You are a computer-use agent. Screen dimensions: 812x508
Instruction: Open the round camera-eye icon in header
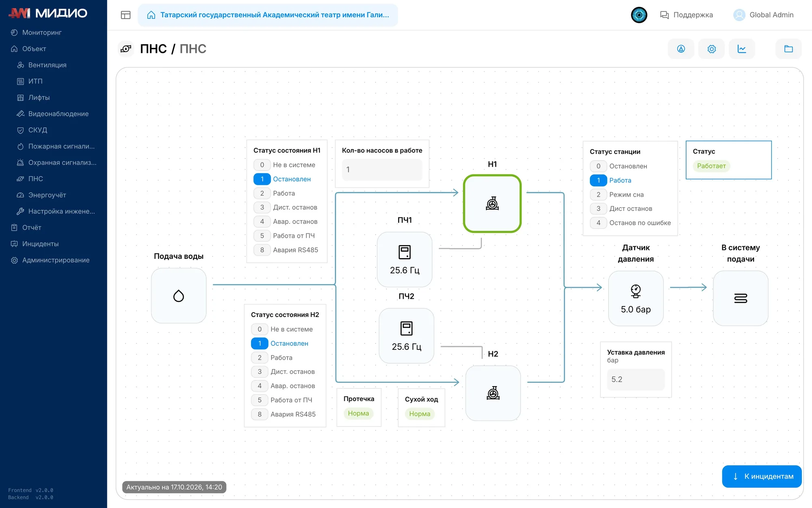coord(639,15)
